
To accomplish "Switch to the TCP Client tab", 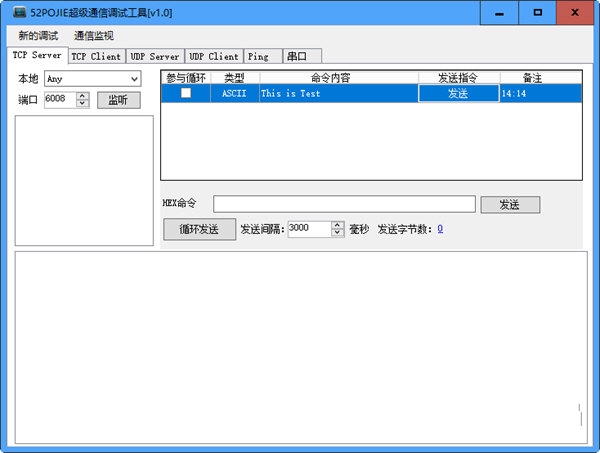I will 96,56.
